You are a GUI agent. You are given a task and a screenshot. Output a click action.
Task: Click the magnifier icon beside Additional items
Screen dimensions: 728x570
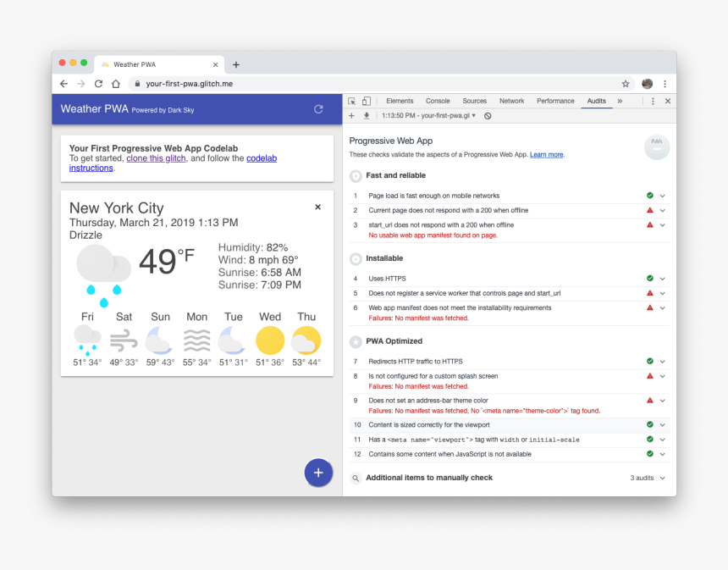tap(356, 478)
